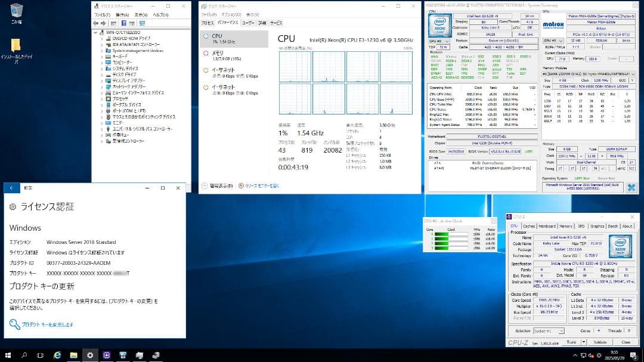The width and height of the screenshot is (644, 362).
Task: Click the back arrow in the Settings window
Action: point(11,187)
